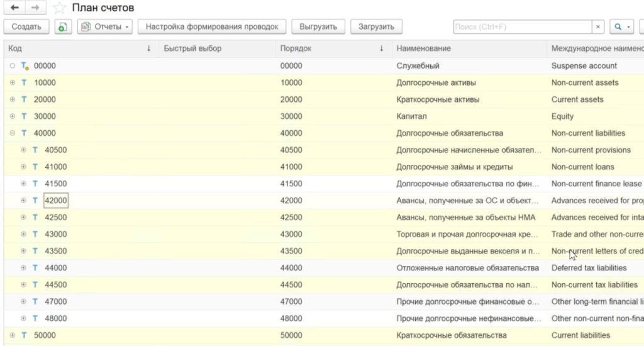Click the T account icon of row 30000

tap(25, 116)
